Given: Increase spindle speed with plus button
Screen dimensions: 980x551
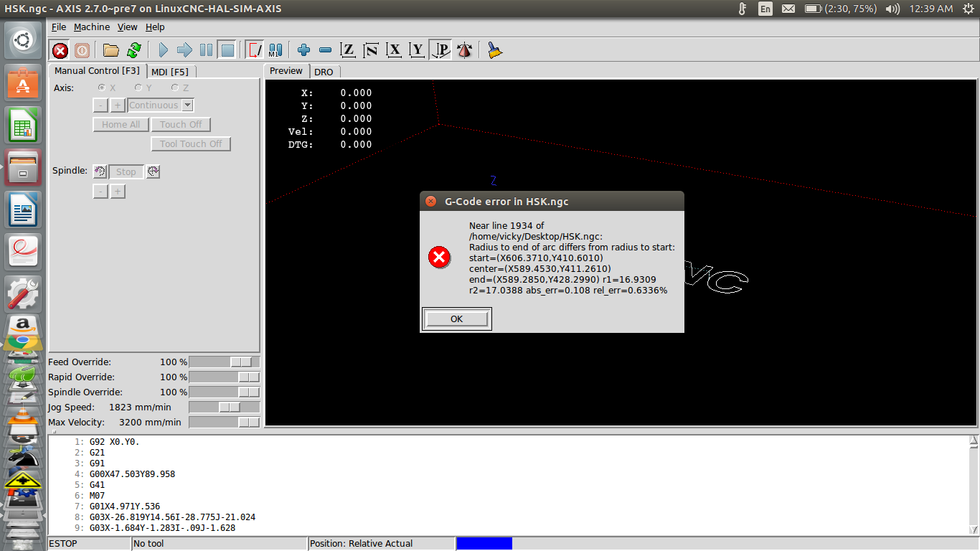Looking at the screenshot, I should click(118, 192).
